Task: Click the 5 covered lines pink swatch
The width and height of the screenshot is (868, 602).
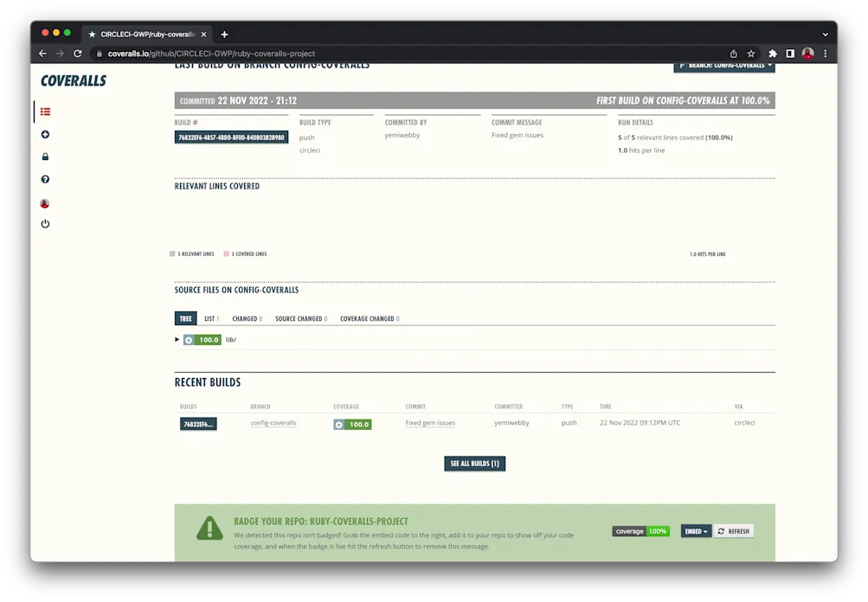Action: [x=226, y=254]
